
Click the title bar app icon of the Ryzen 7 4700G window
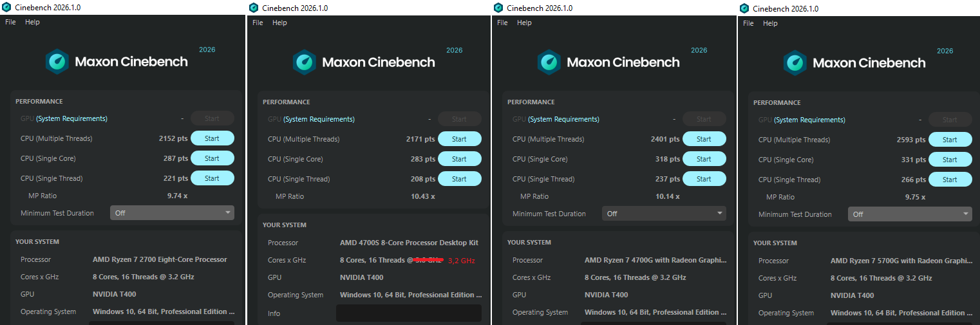tap(498, 8)
